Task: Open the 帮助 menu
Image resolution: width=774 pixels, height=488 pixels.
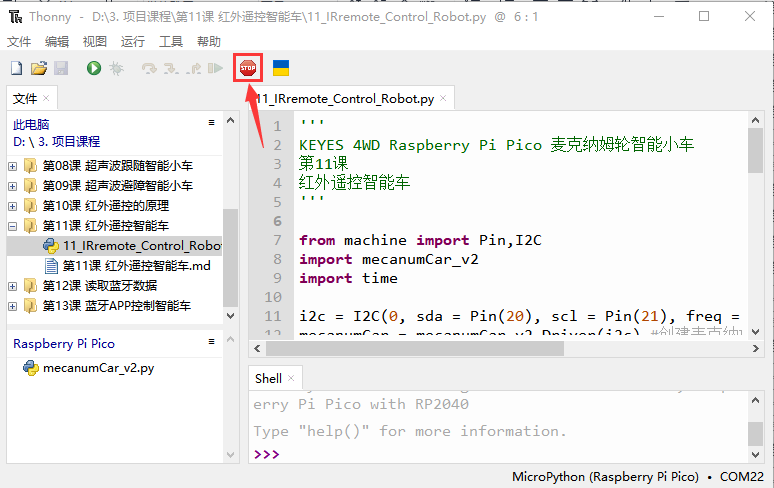Action: 209,41
